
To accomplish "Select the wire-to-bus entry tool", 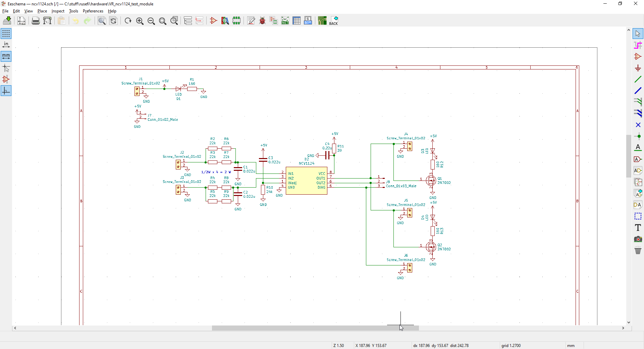I will point(638,102).
